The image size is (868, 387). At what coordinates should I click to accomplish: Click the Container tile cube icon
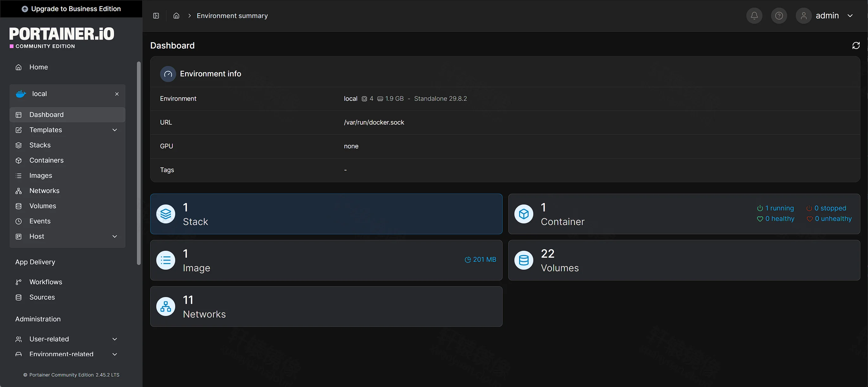click(524, 214)
